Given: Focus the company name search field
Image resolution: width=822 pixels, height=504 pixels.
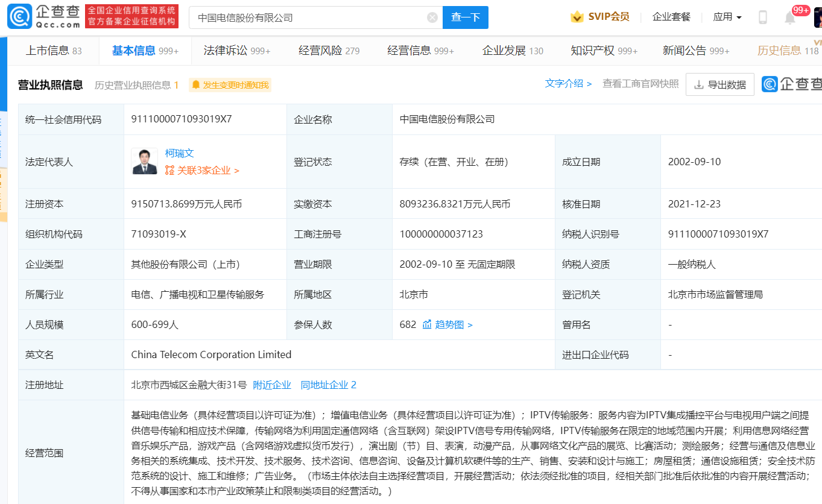Looking at the screenshot, I should pos(308,17).
